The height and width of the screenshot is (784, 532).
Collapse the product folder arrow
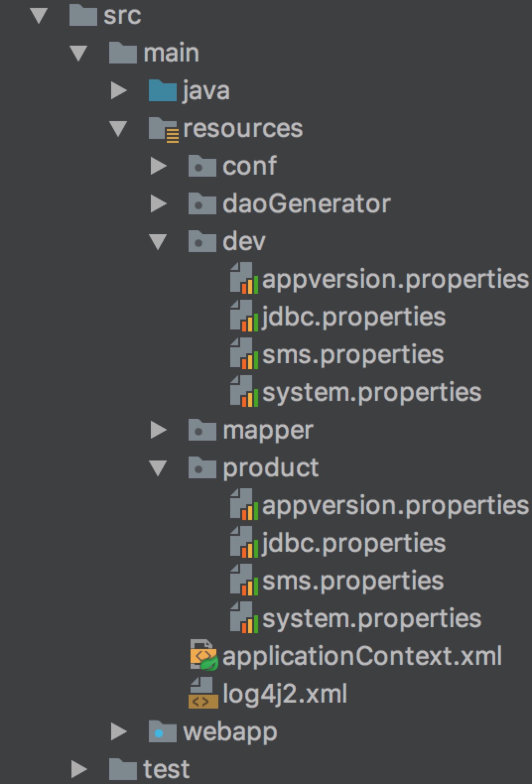tap(158, 467)
